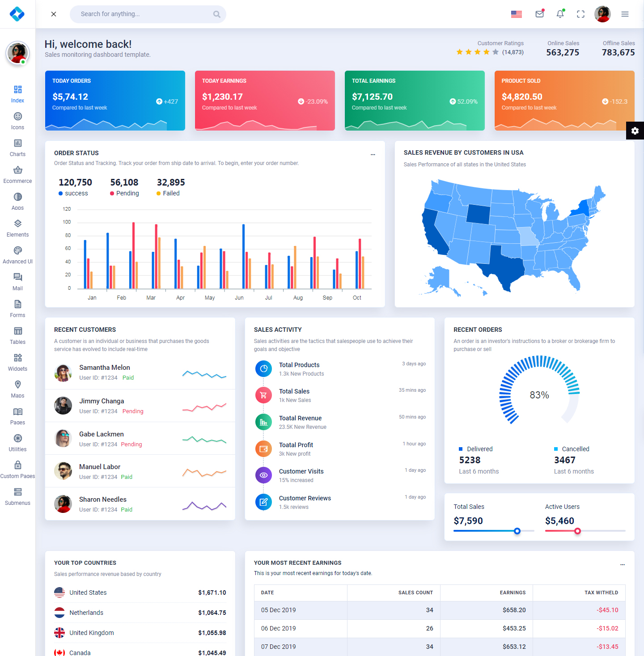Open Charts in the sidebar
The width and height of the screenshot is (644, 656).
(17, 148)
